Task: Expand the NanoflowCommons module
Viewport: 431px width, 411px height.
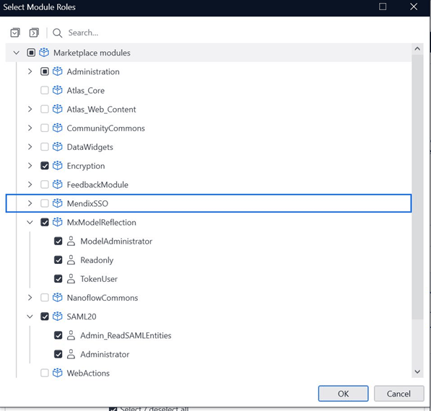Action: (30, 298)
